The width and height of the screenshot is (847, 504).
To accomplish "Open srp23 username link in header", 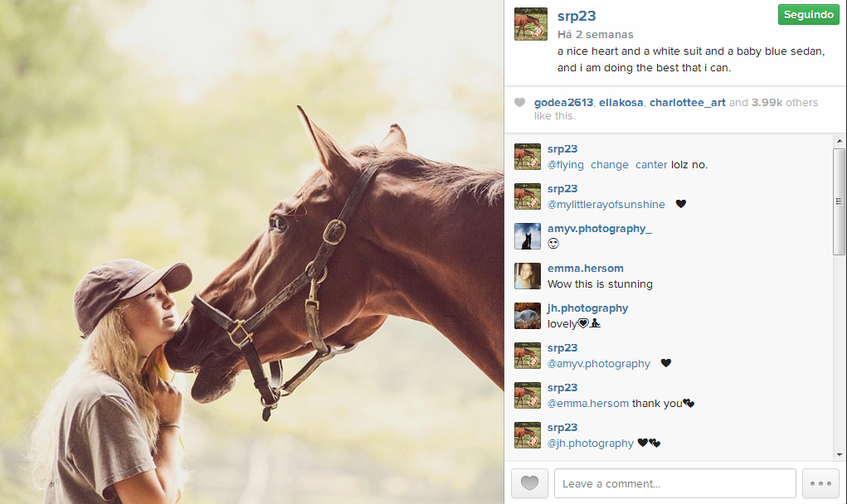I will [577, 17].
